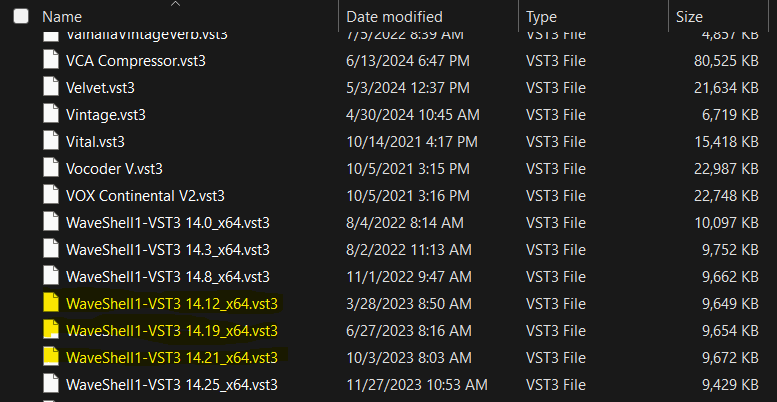777x402 pixels.
Task: Click the Vital.vst3 file icon
Action: point(51,142)
